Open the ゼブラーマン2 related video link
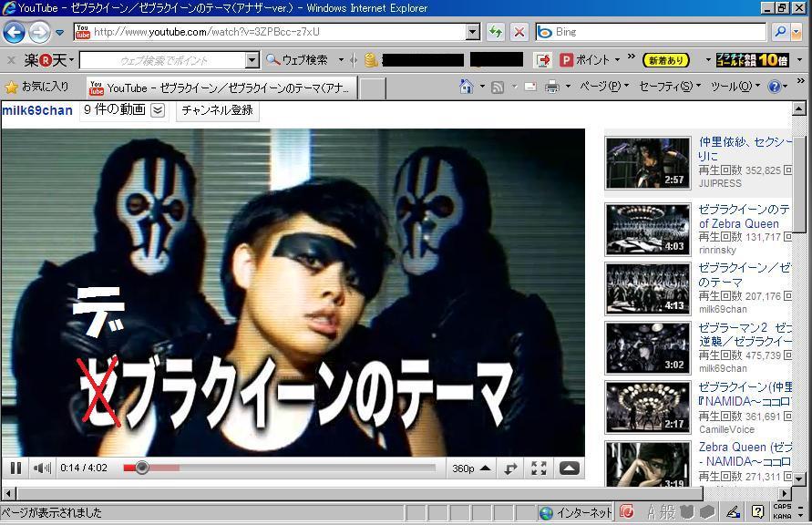Screen dimensions: 812x525 click(745, 335)
